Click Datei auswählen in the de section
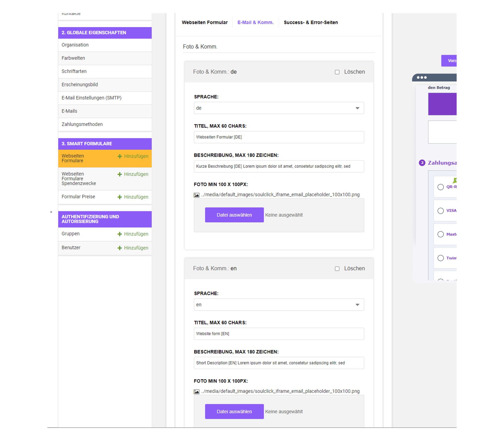Viewport: 504px width, 441px height. tap(234, 215)
